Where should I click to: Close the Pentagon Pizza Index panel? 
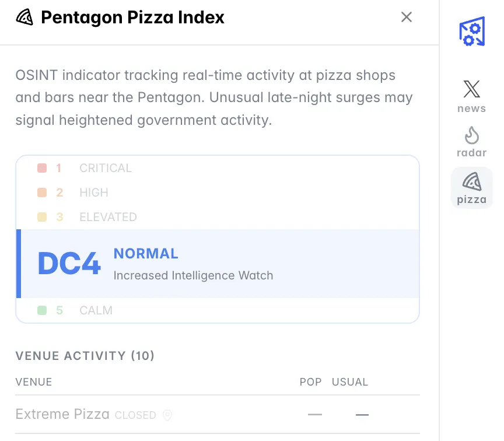click(407, 17)
